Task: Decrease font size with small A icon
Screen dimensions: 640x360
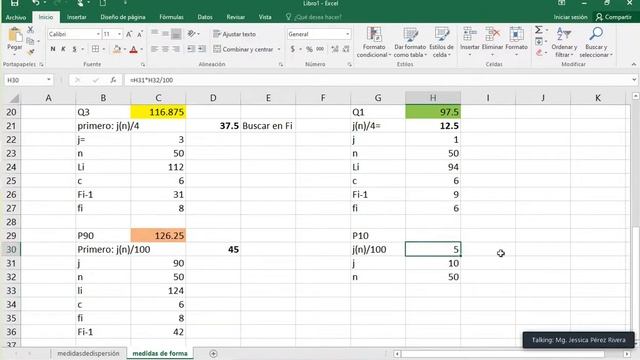Action: pos(140,34)
